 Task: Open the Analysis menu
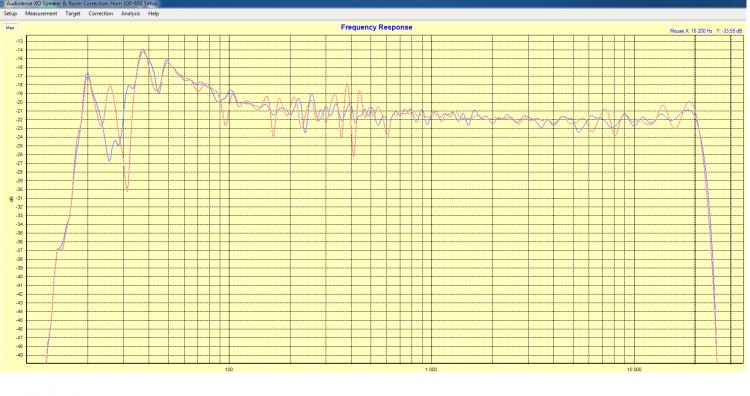[130, 13]
